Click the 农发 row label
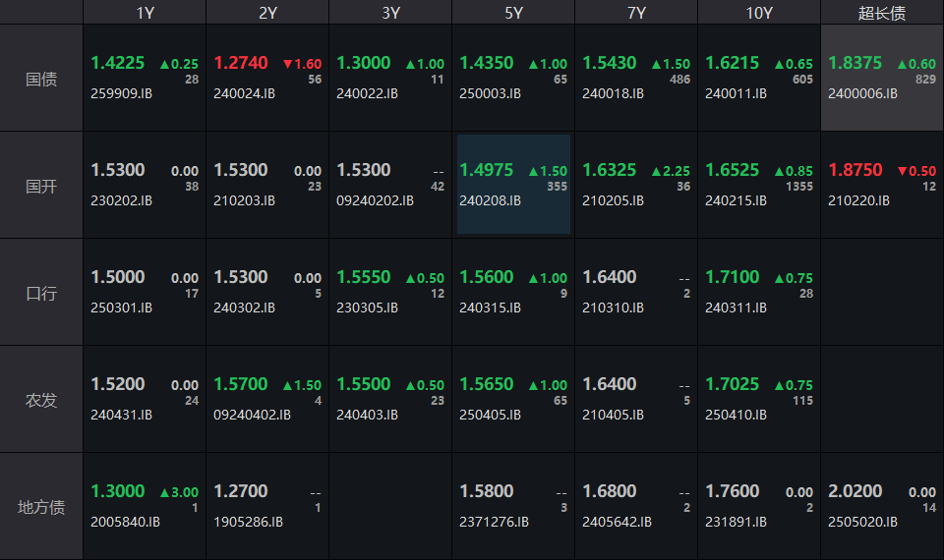This screenshot has width=944, height=560. pos(41,400)
